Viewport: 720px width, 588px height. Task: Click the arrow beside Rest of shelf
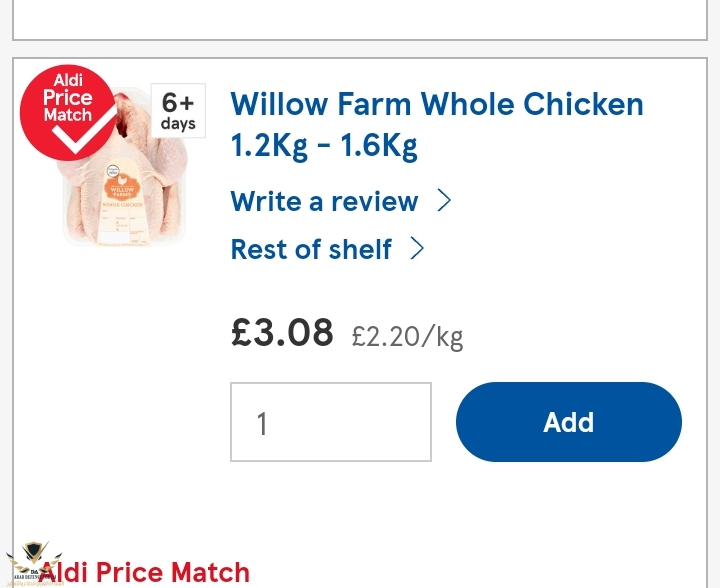click(418, 249)
